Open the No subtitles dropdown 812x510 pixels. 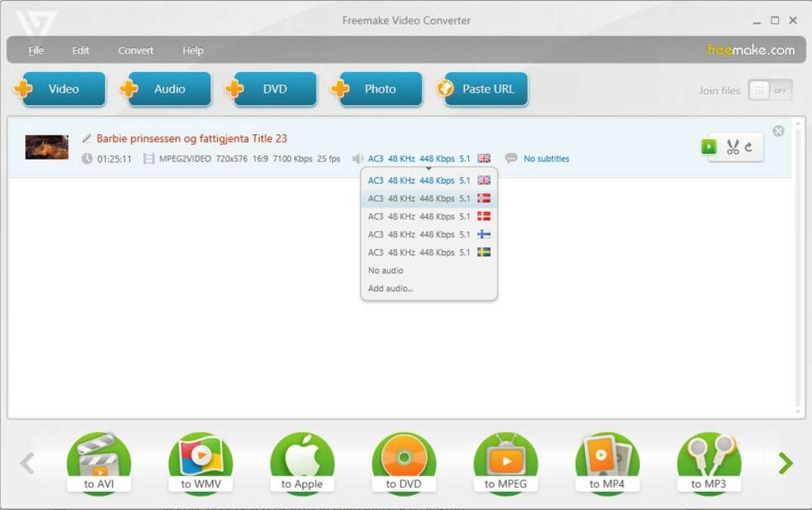(x=546, y=158)
